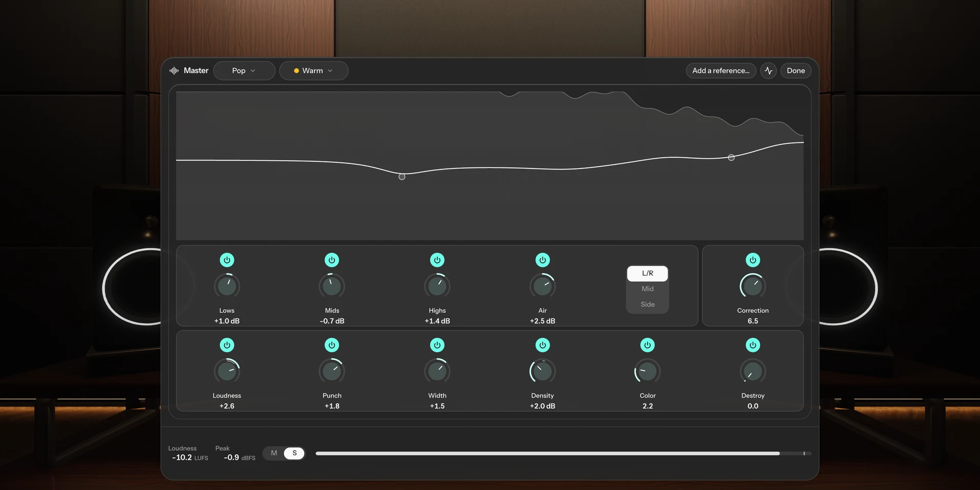This screenshot has width=980, height=490.
Task: Open the Pop genre dropdown
Action: [x=244, y=70]
